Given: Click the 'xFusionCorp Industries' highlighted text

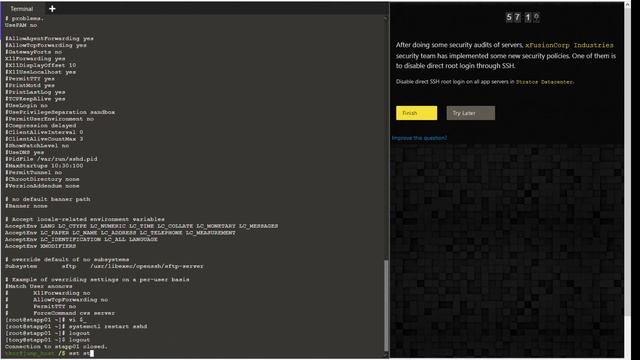Looking at the screenshot, I should 569,45.
